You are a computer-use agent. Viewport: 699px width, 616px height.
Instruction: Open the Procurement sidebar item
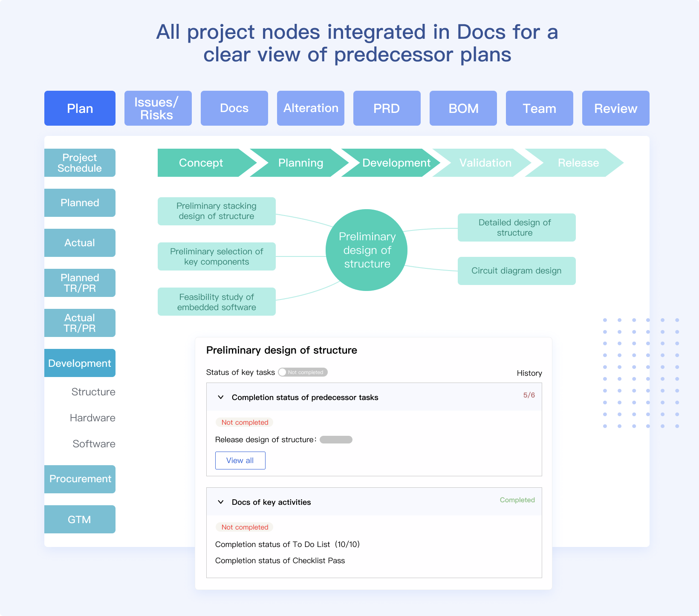(x=80, y=479)
